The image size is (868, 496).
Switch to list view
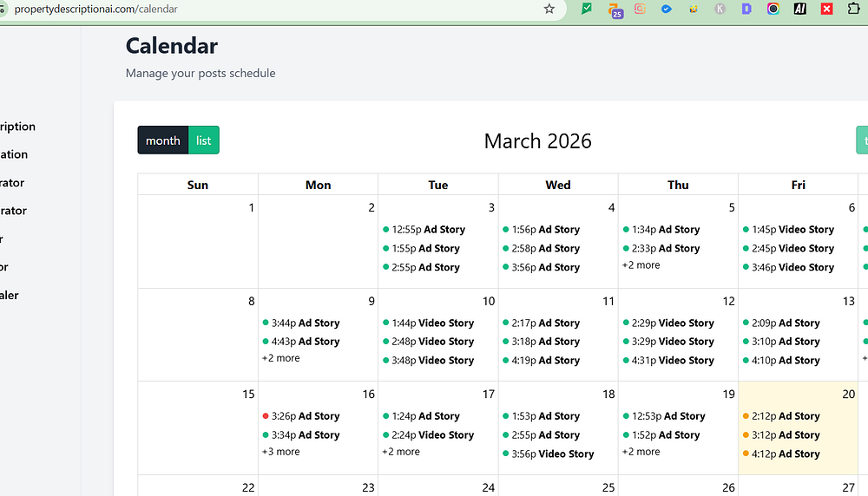click(x=204, y=140)
